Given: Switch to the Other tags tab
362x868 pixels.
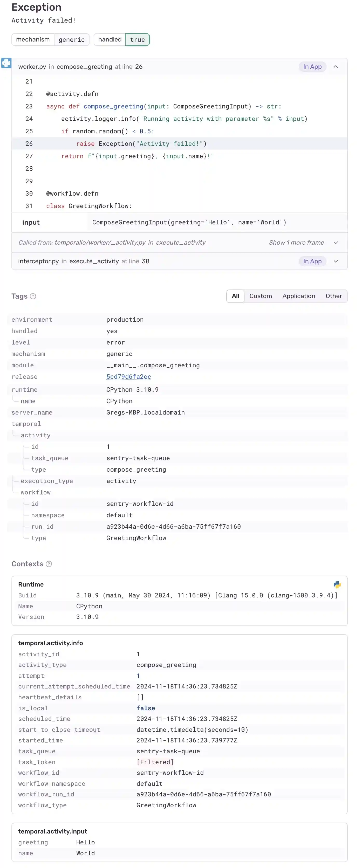Looking at the screenshot, I should (334, 296).
